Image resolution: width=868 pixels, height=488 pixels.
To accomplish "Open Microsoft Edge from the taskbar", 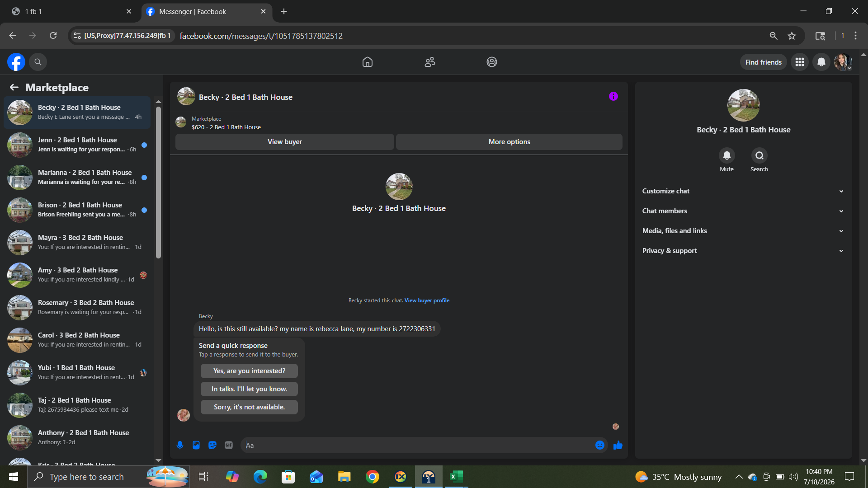I will [260, 477].
